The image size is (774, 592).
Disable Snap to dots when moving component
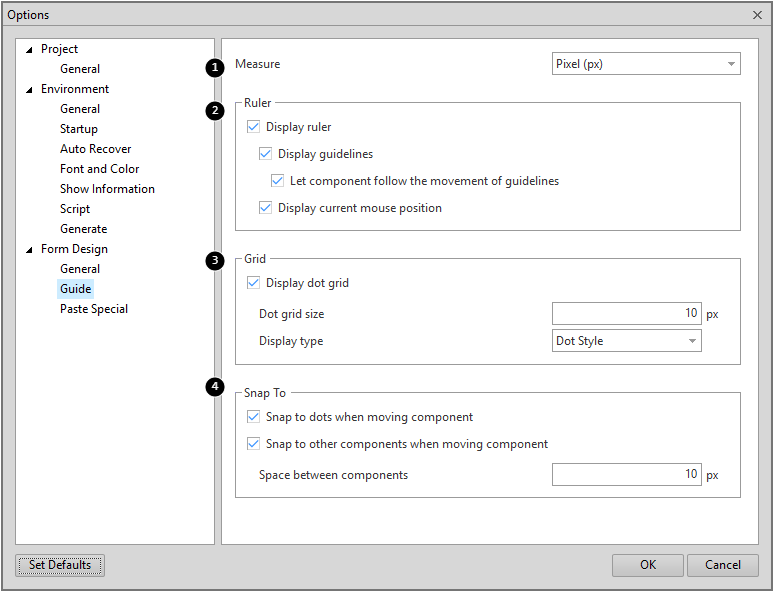252,417
